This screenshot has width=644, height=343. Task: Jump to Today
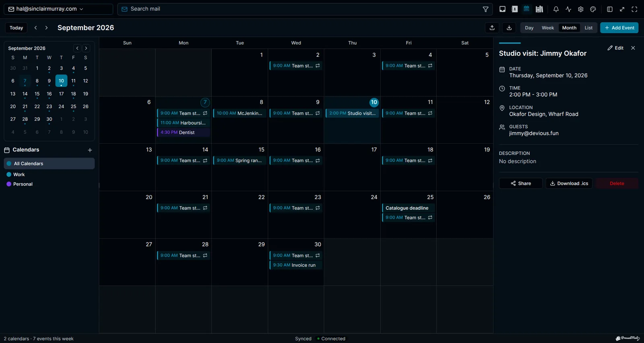[x=16, y=28]
